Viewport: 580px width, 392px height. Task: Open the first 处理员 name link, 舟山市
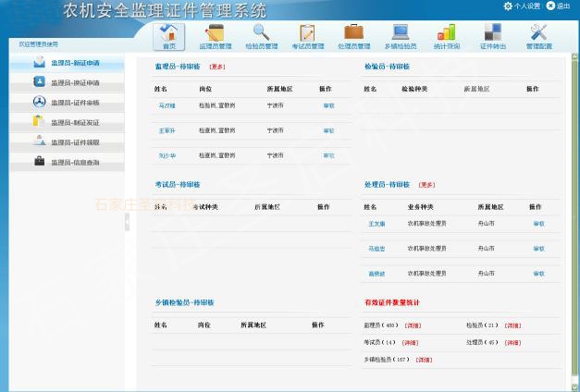376,224
